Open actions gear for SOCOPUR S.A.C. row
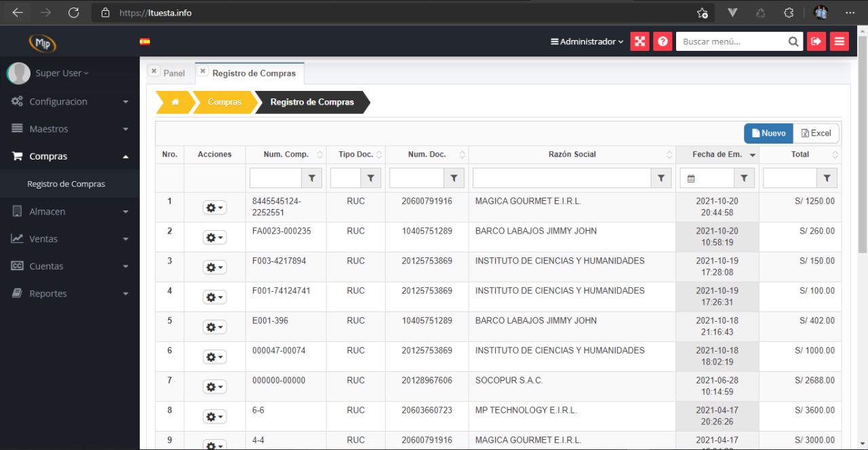 tap(214, 387)
